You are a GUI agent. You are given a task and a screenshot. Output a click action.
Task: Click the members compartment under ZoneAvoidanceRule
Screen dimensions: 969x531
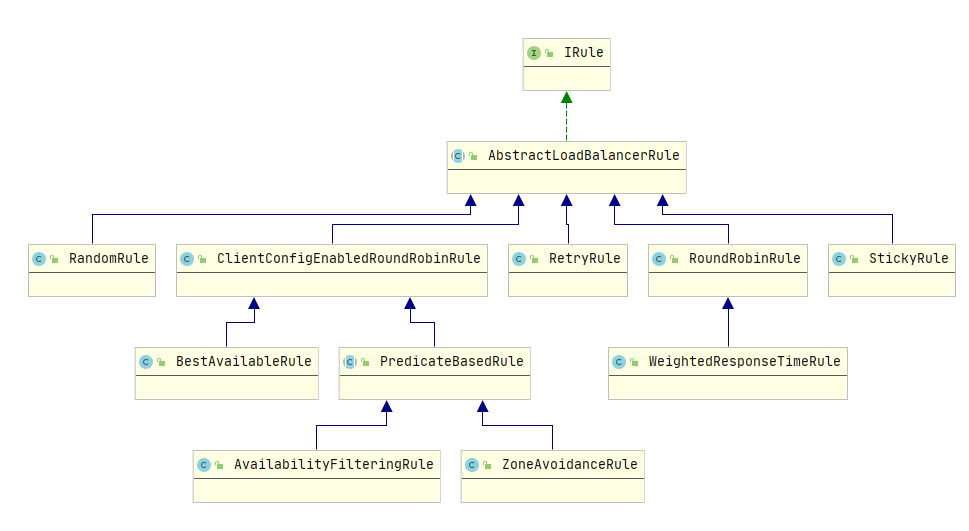point(552,490)
